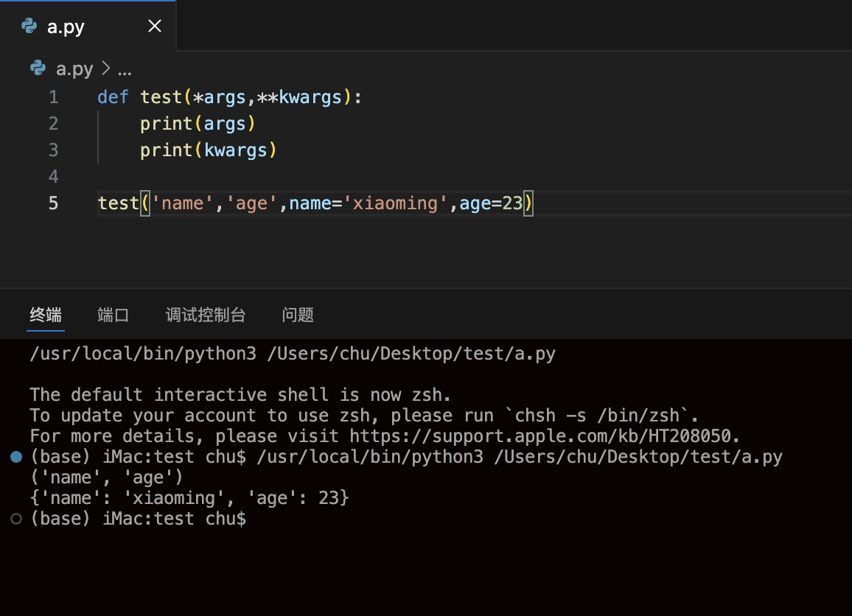Click the test function name after def

click(161, 97)
